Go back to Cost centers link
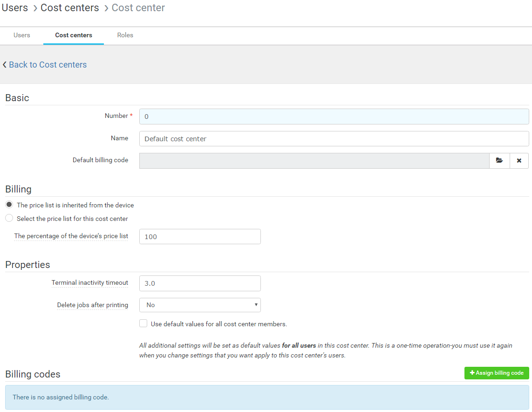The image size is (532, 412). (48, 65)
